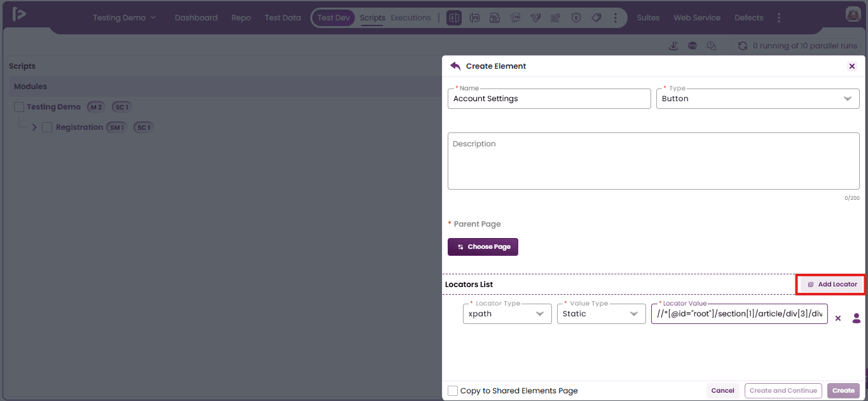Open the Type dropdown showing Button
The image size is (868, 401).
click(x=758, y=99)
